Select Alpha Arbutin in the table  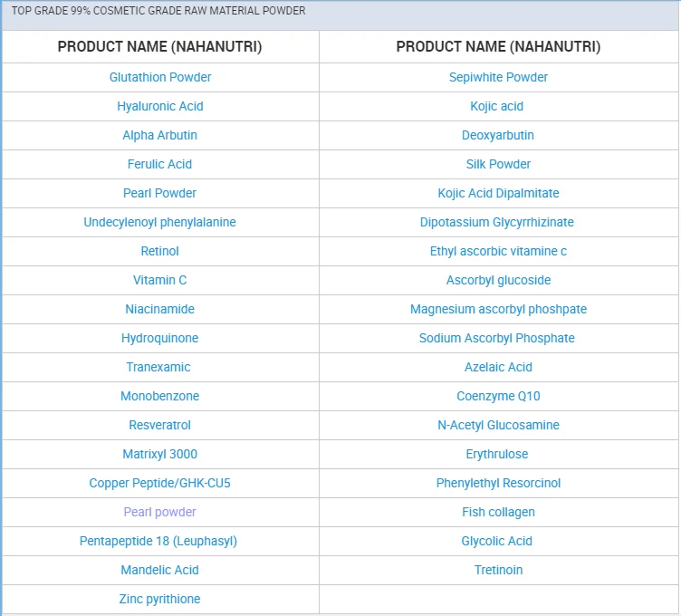pos(160,135)
